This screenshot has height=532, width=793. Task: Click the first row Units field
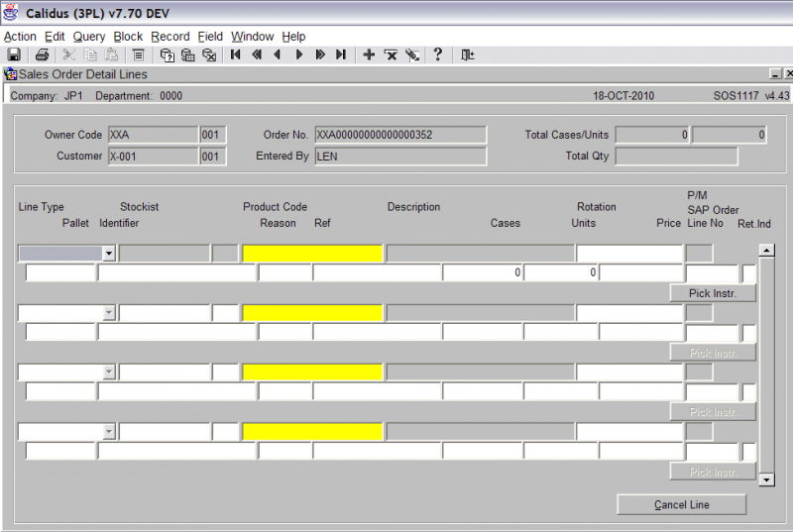click(x=561, y=272)
